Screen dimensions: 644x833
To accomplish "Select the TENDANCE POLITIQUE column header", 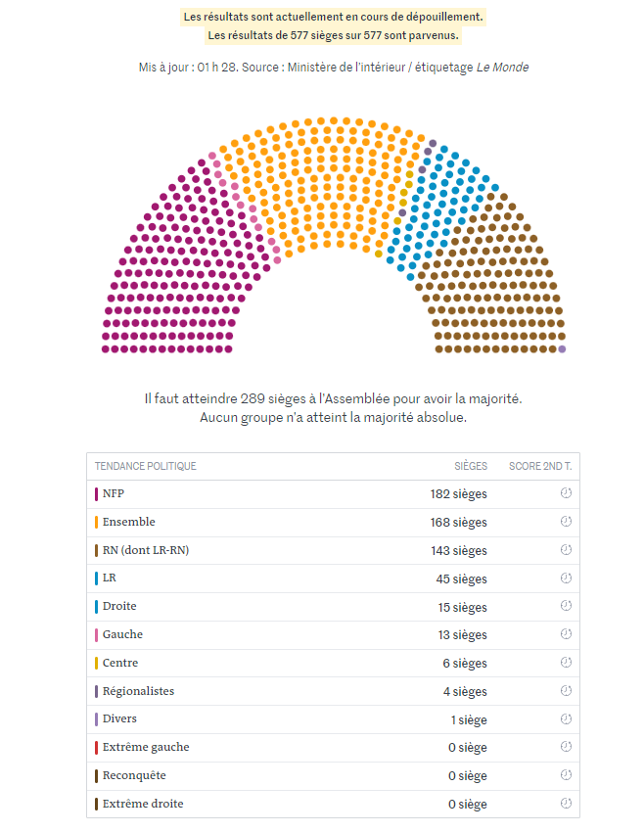I will click(146, 466).
